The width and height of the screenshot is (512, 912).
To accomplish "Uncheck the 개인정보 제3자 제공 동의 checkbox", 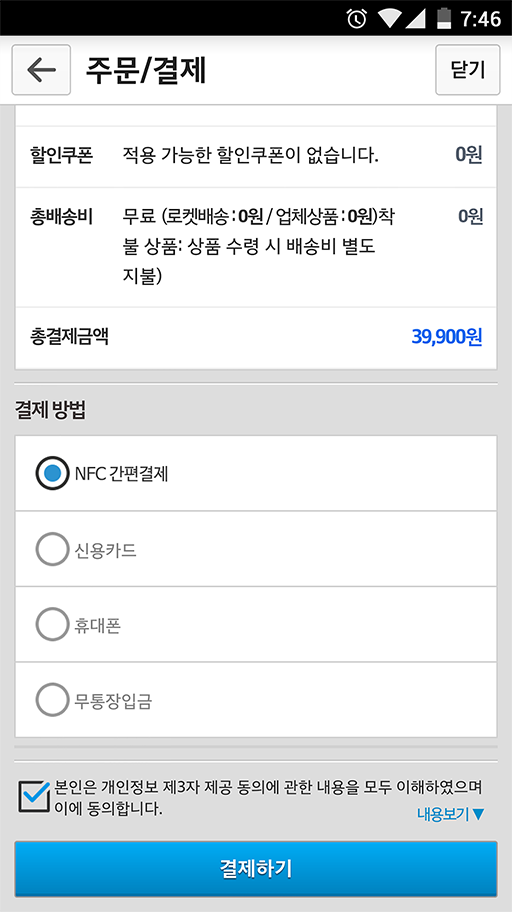I will [34, 796].
